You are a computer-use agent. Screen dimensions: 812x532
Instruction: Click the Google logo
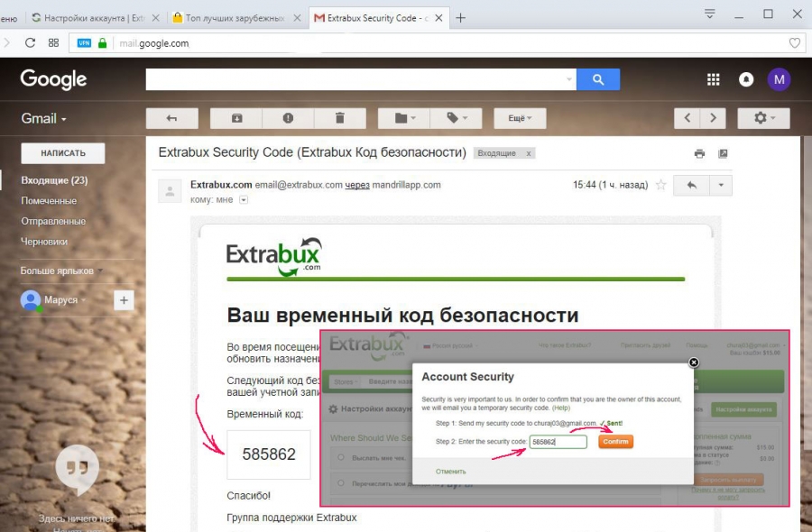[x=54, y=79]
